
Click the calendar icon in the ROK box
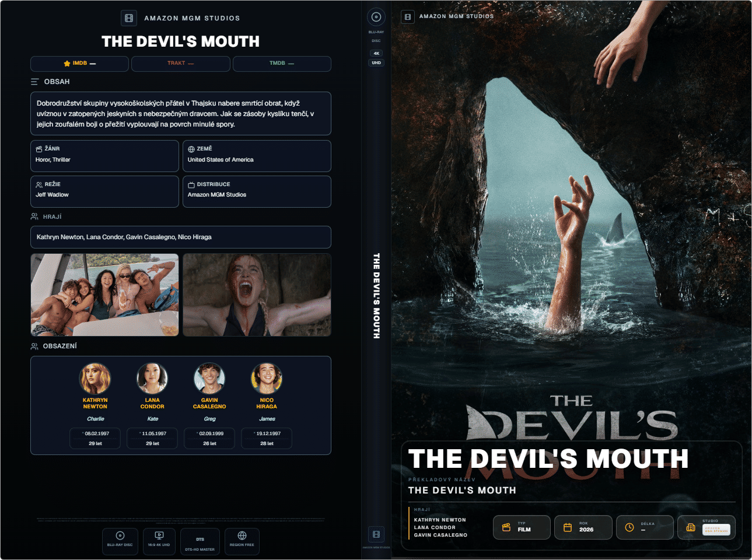(x=568, y=527)
